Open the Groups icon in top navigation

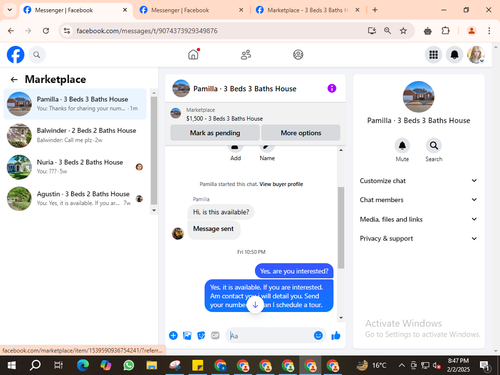pos(298,54)
